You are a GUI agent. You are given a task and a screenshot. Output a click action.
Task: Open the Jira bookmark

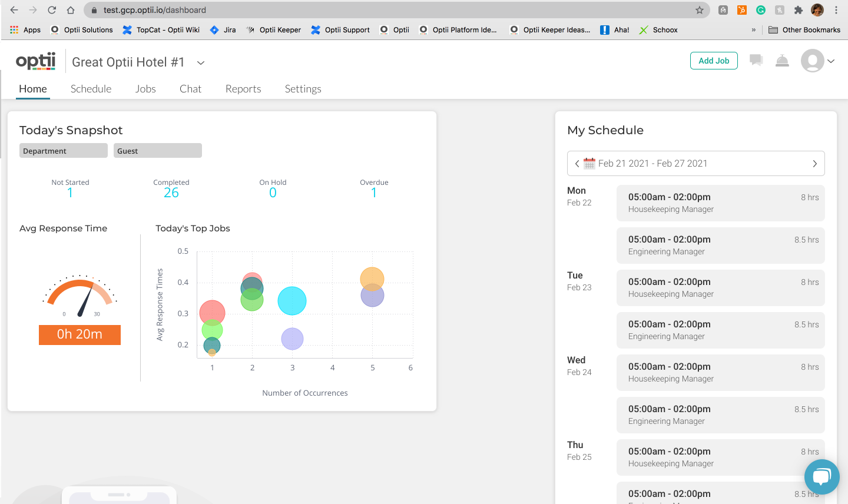click(x=223, y=30)
